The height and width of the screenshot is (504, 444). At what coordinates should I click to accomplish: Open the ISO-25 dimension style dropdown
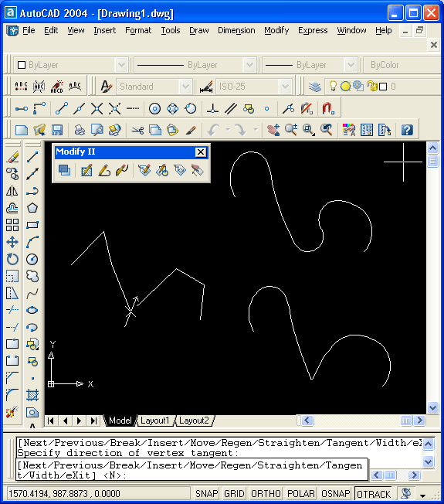coord(285,87)
